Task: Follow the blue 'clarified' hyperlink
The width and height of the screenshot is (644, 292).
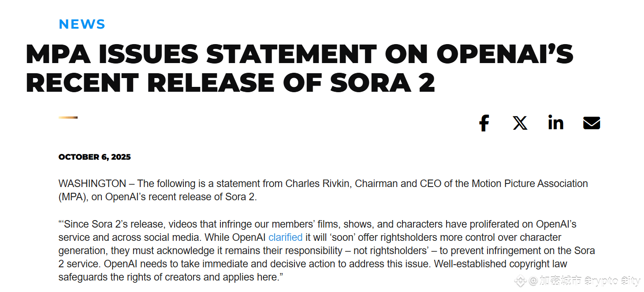Action: coord(286,237)
